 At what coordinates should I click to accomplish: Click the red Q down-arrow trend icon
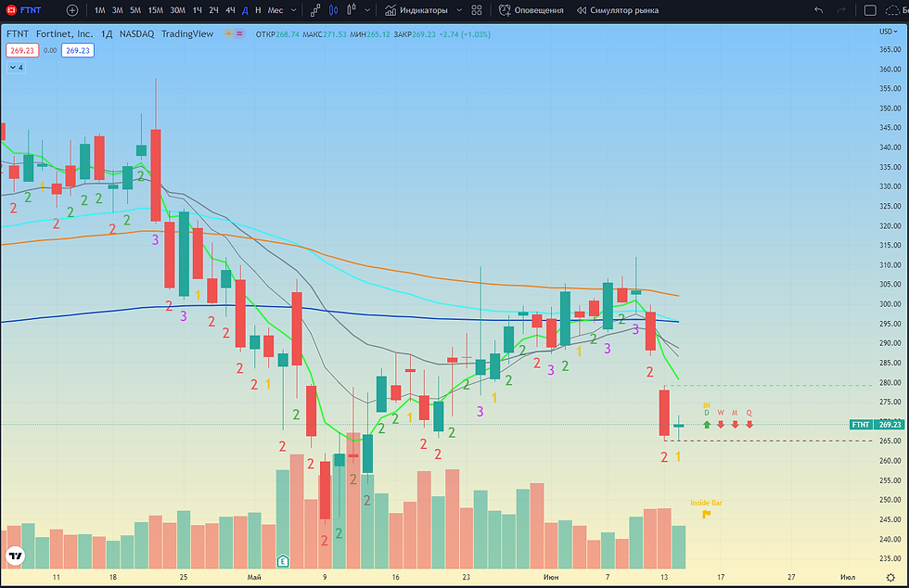pos(749,425)
